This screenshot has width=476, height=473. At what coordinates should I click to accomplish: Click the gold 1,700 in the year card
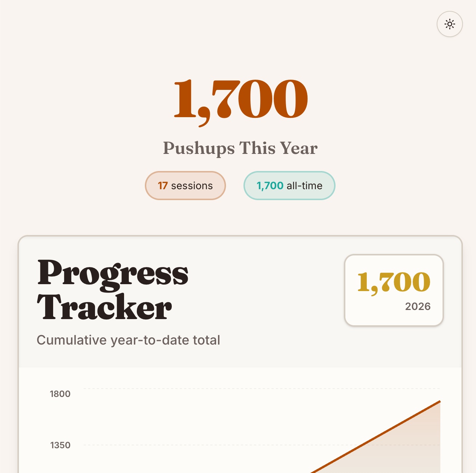click(x=394, y=282)
